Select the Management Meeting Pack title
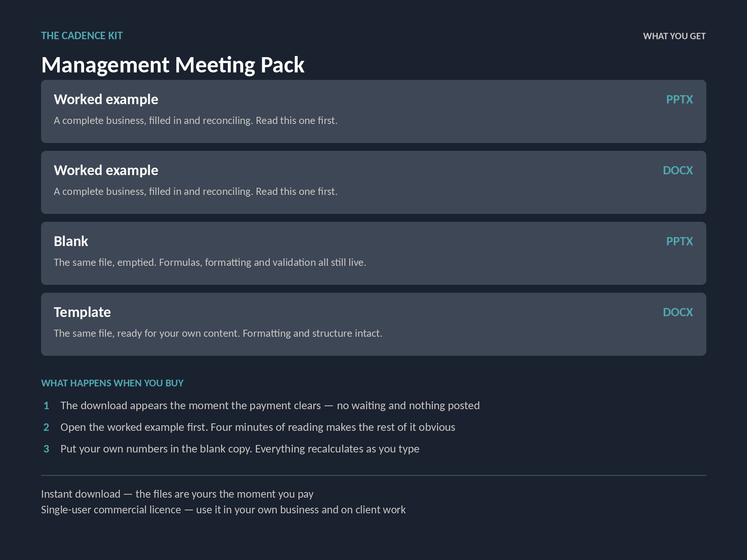This screenshot has height=560, width=747. [x=173, y=65]
